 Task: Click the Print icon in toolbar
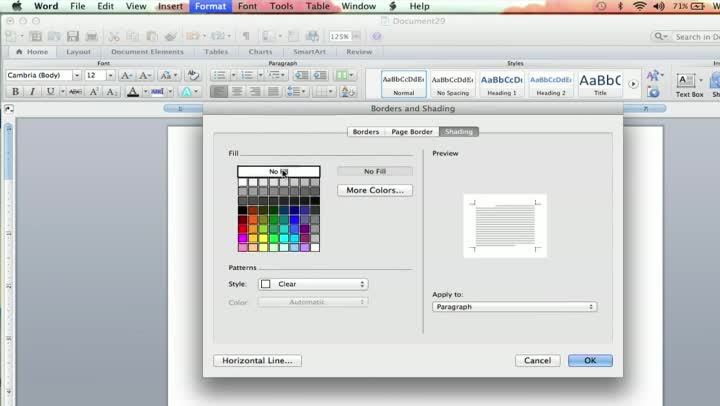(91, 36)
